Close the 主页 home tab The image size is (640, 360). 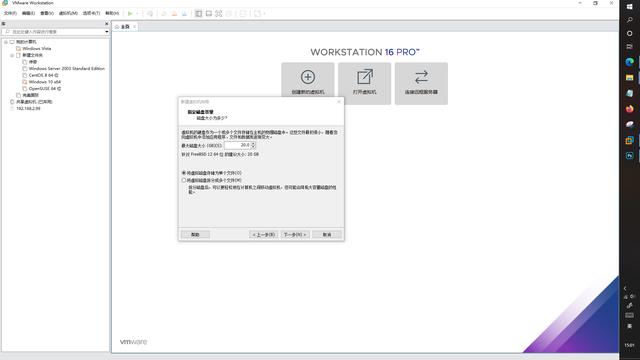pyautogui.click(x=134, y=27)
